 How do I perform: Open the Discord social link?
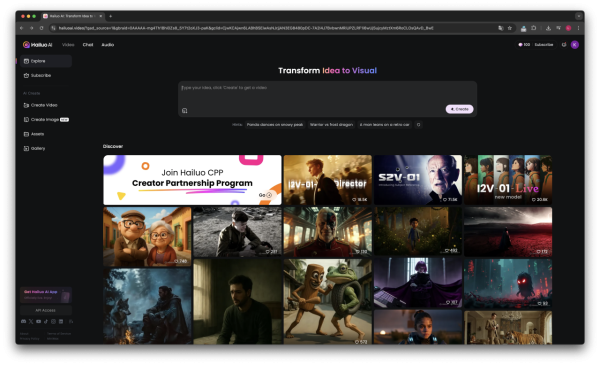tap(24, 321)
